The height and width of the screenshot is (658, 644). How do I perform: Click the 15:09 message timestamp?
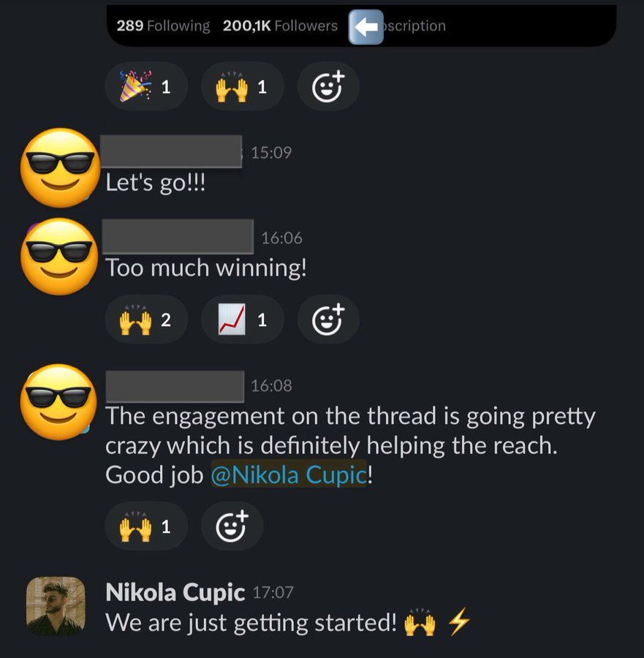click(x=271, y=152)
